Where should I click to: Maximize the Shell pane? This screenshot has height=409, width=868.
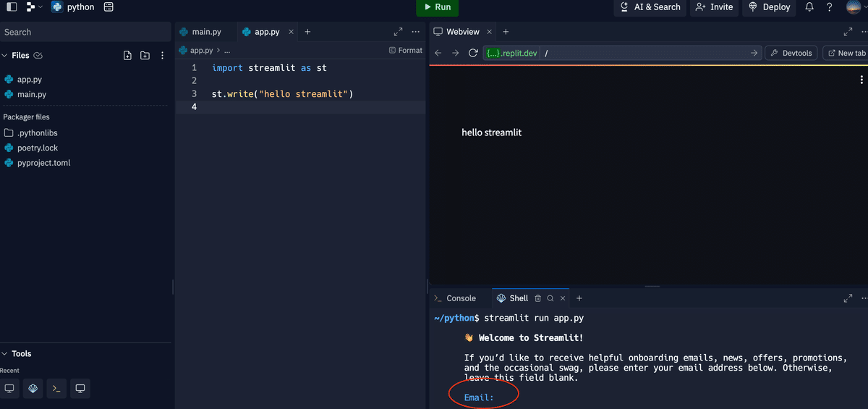point(848,298)
